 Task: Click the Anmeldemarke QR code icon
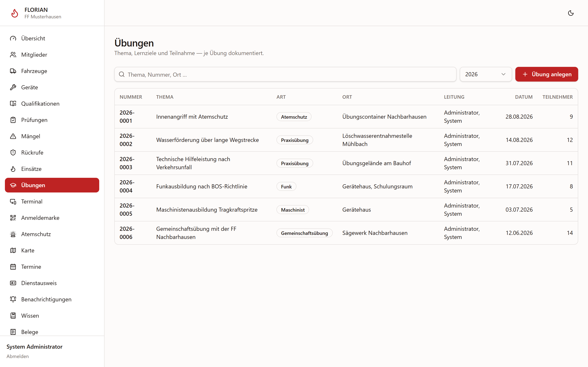coord(13,218)
